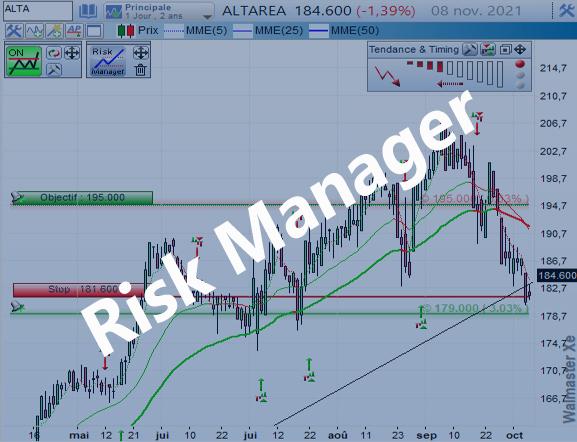Open the book icon next to ALTA field
Image resolution: width=577 pixels, height=442 pixels.
88,11
